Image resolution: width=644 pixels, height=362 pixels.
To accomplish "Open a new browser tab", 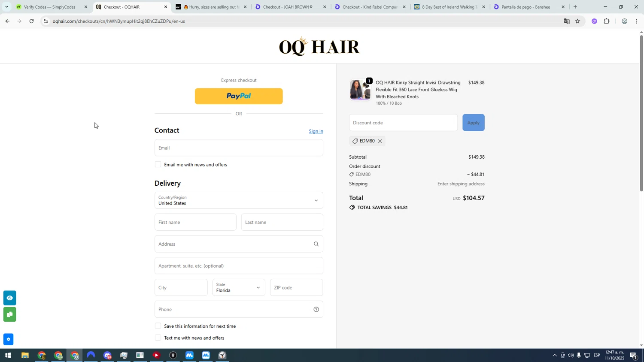I will pos(575,7).
